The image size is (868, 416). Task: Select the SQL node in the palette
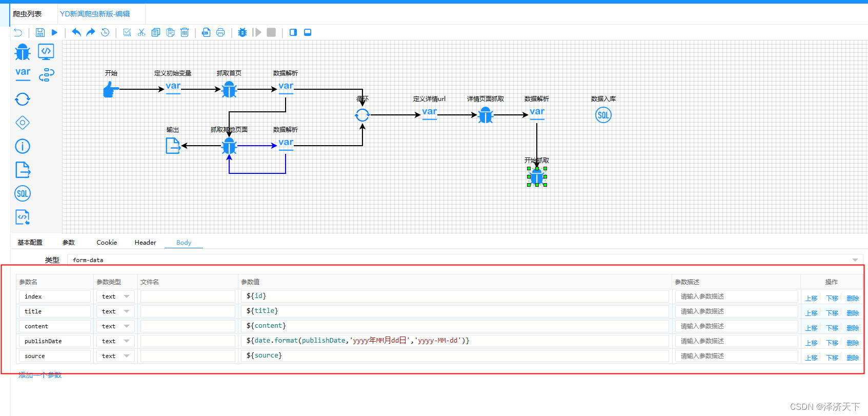pyautogui.click(x=23, y=193)
